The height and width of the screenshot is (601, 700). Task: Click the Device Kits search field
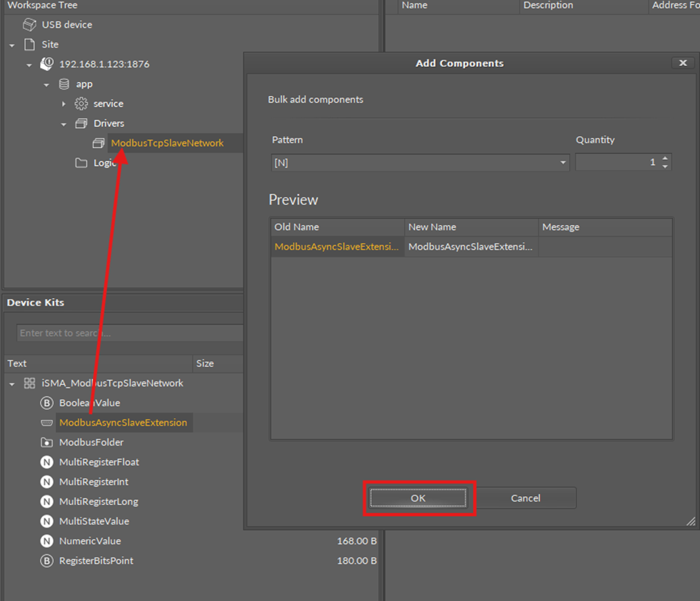130,333
